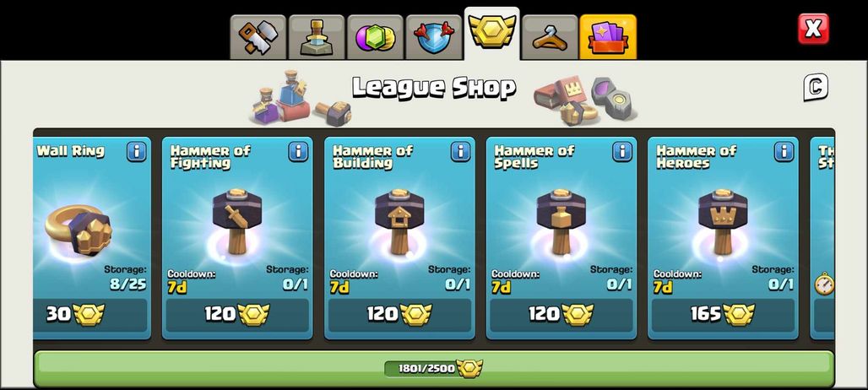
Task: Show info for Hammer of Fighting
Action: 298,152
